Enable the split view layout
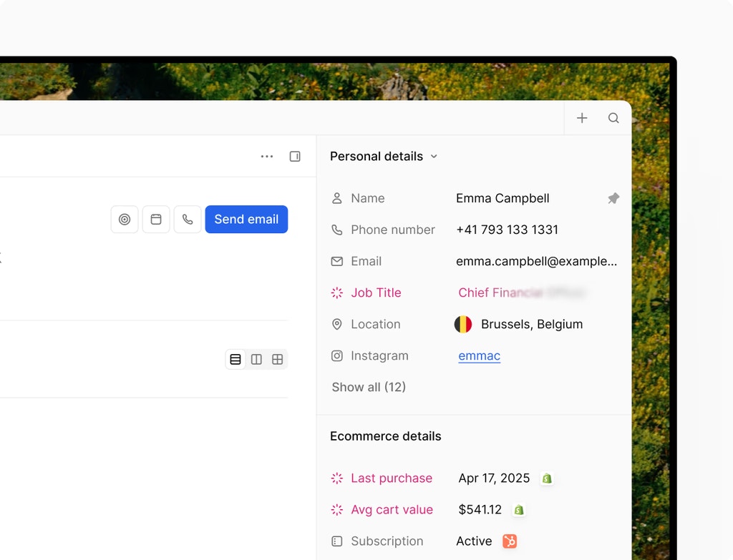The width and height of the screenshot is (733, 560). tap(256, 359)
